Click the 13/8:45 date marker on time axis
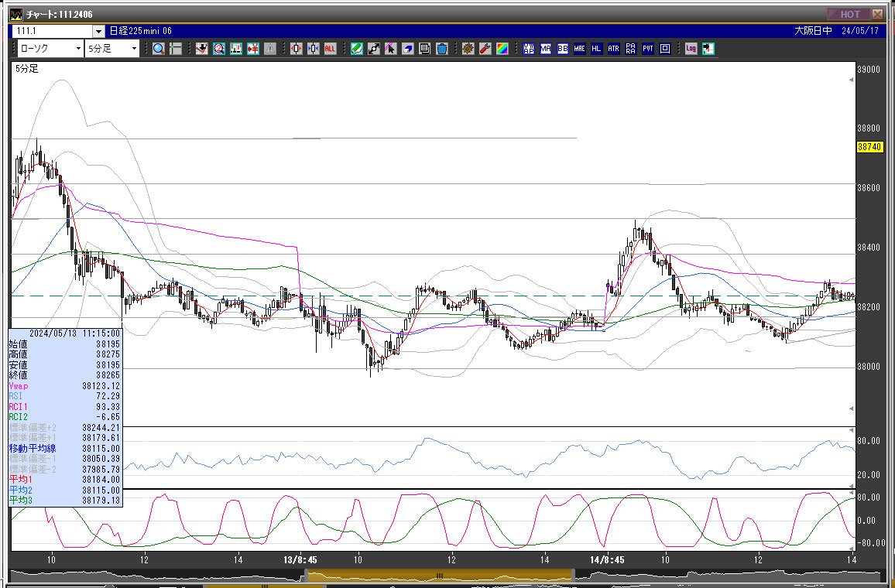 pos(300,560)
